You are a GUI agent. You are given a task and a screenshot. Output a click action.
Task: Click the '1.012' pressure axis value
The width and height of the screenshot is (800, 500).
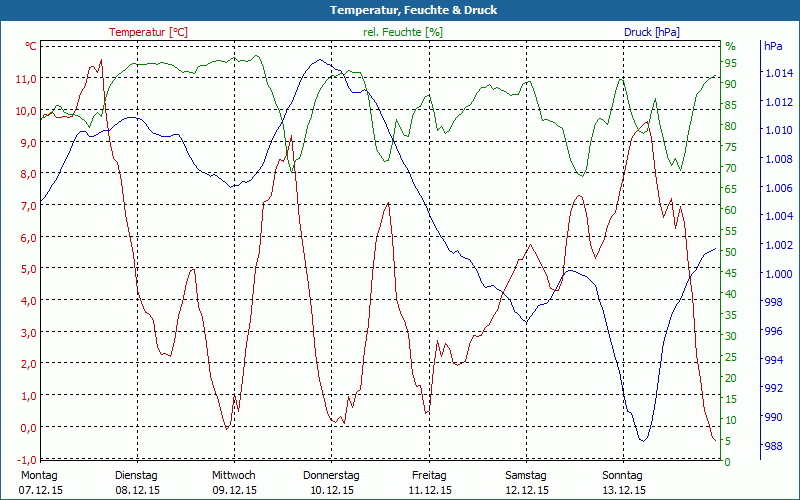779,102
